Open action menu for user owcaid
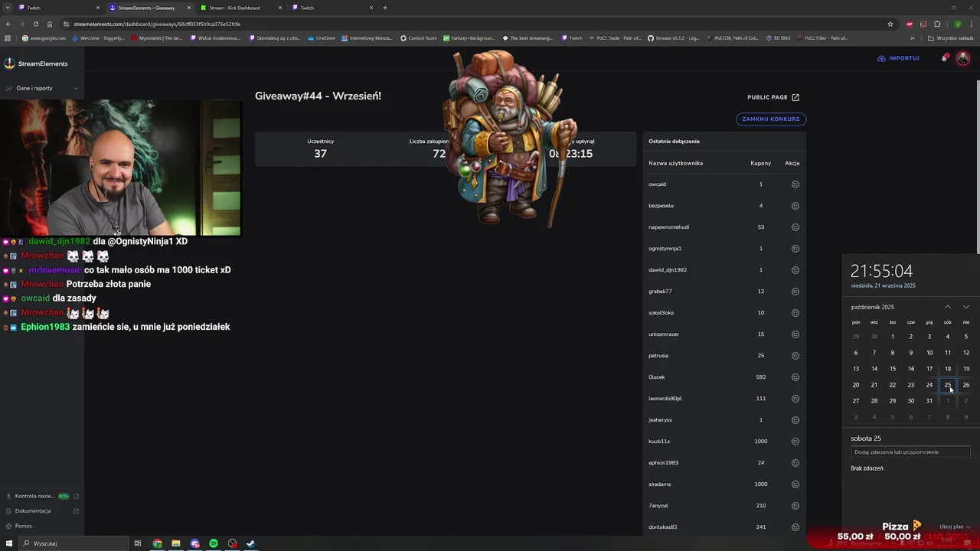 (795, 184)
